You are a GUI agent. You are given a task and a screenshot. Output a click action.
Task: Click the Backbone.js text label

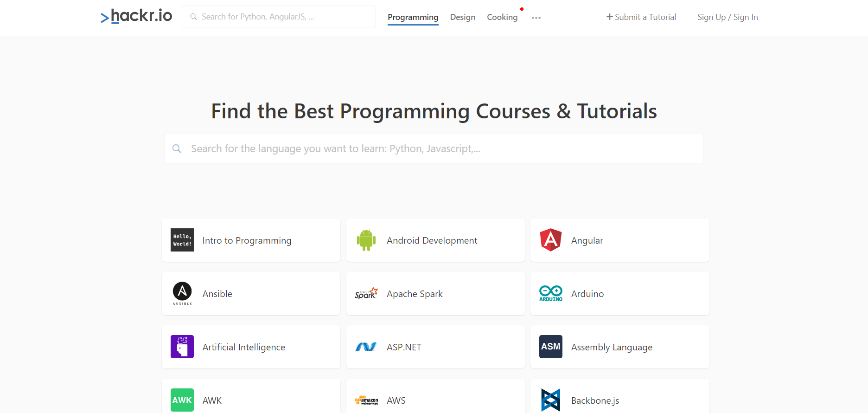point(595,400)
